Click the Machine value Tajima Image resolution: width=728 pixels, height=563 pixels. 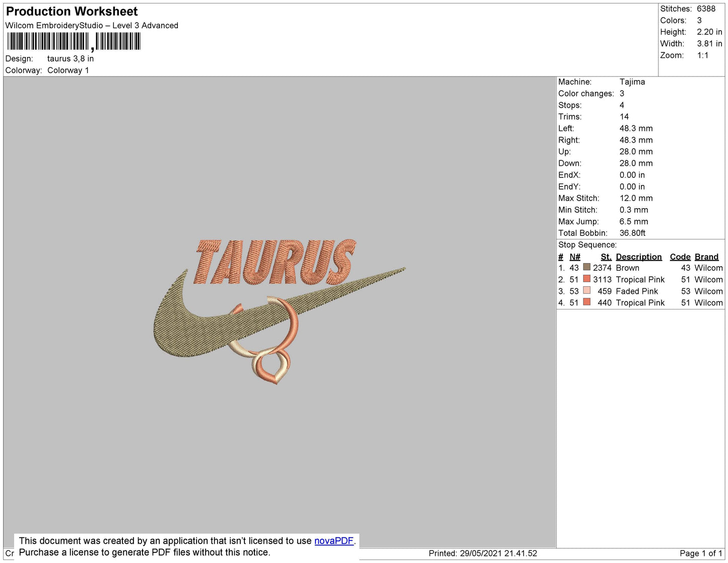coord(632,82)
